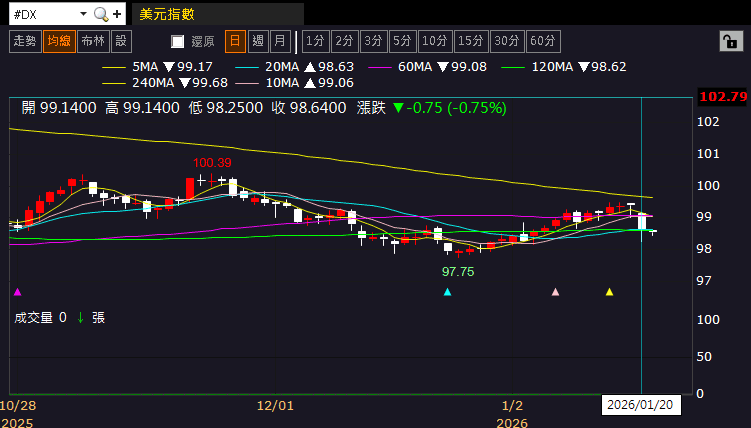Viewport: 751px width, 428px height.
Task: Click the 開 99.1400 open value
Action: [x=59, y=108]
